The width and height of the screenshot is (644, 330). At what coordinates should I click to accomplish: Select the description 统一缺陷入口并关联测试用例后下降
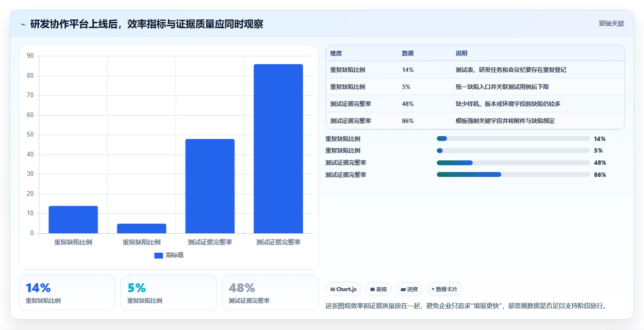point(502,87)
